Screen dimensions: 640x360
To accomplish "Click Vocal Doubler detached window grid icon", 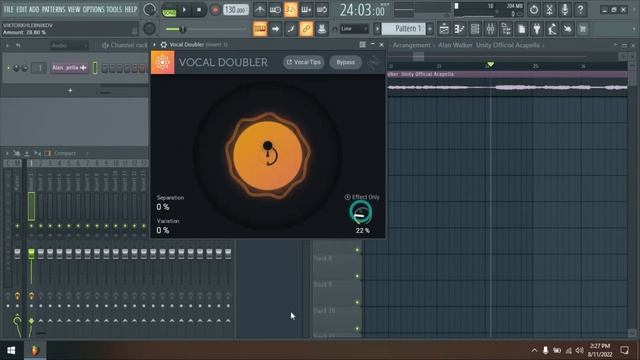I will click(x=362, y=44).
